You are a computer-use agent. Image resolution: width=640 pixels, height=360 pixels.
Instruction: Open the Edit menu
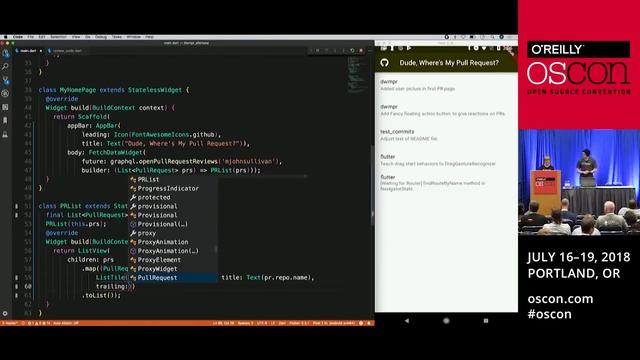[x=42, y=37]
